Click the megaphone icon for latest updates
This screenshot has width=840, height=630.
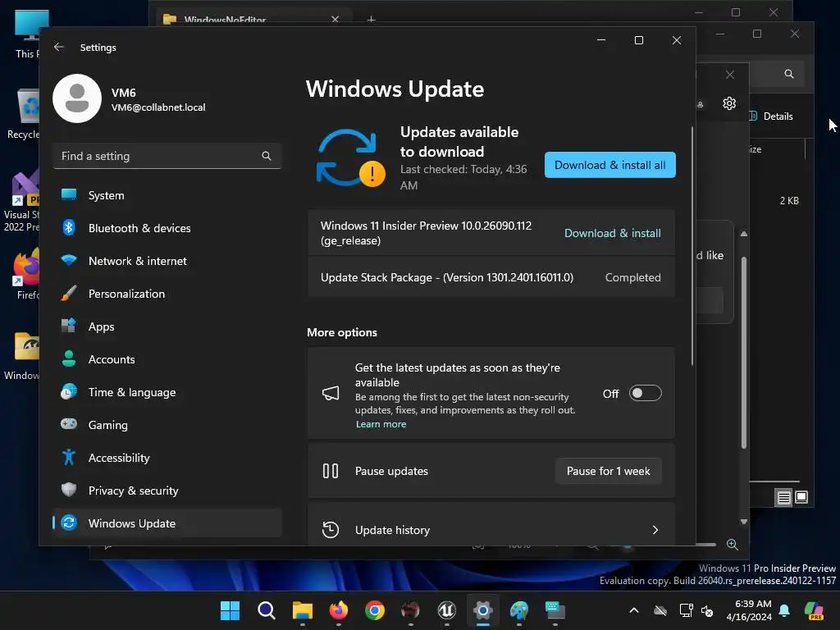tap(331, 394)
